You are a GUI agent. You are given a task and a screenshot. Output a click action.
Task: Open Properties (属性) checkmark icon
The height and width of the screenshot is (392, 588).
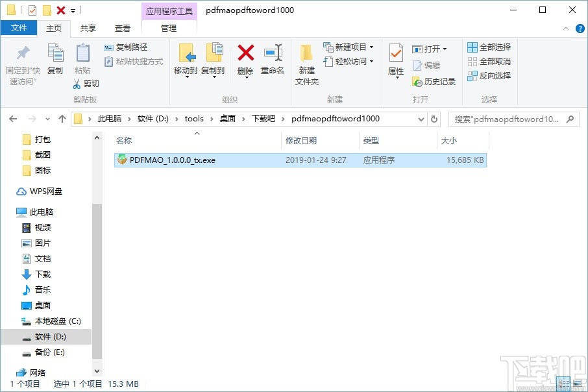click(396, 53)
